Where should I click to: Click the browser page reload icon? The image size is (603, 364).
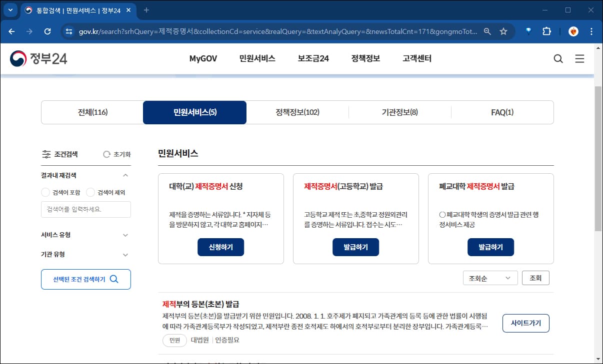pos(47,30)
